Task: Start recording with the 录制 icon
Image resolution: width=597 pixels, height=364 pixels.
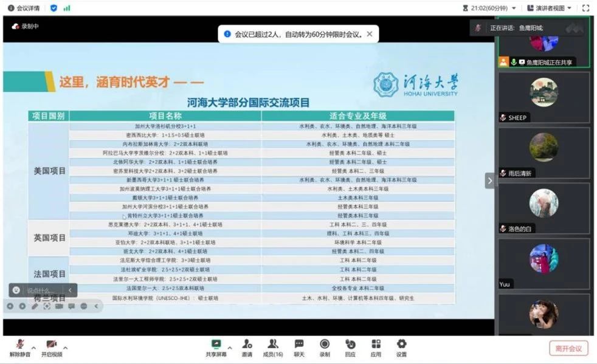Action: (x=325, y=347)
